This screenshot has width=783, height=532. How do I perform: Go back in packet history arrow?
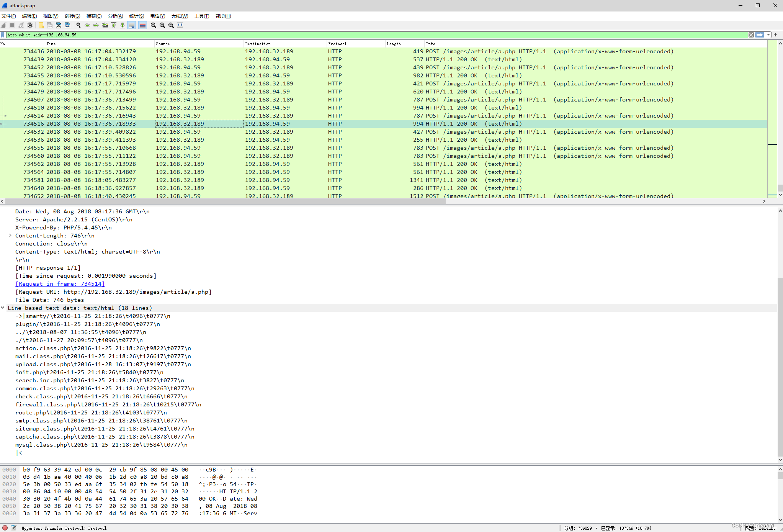pyautogui.click(x=87, y=25)
